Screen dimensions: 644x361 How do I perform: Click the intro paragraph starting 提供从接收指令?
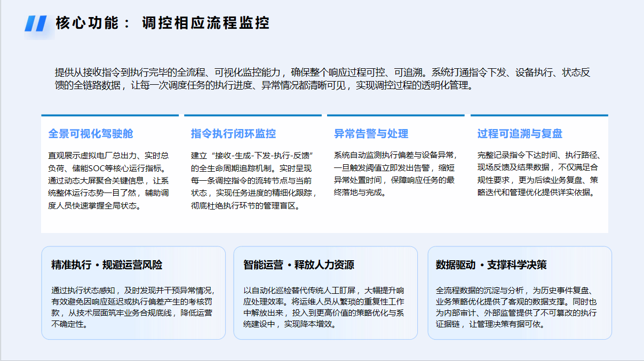322,79
